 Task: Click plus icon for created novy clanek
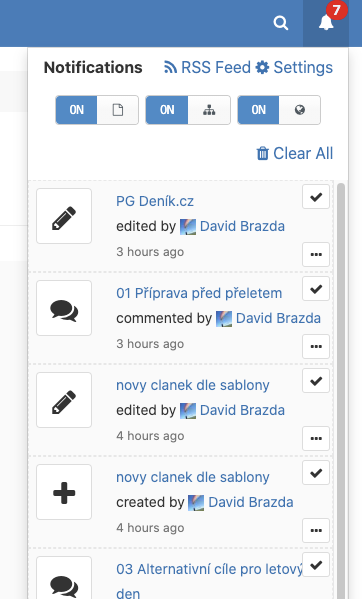click(x=64, y=492)
